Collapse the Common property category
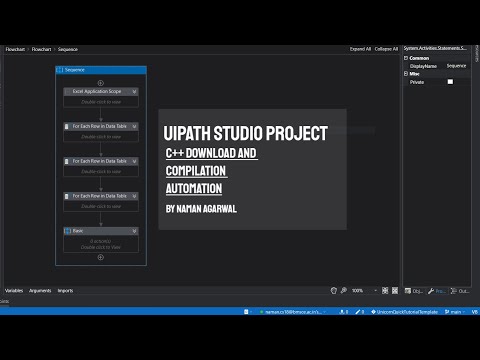Viewport: 480px width, 360px height. [406, 58]
